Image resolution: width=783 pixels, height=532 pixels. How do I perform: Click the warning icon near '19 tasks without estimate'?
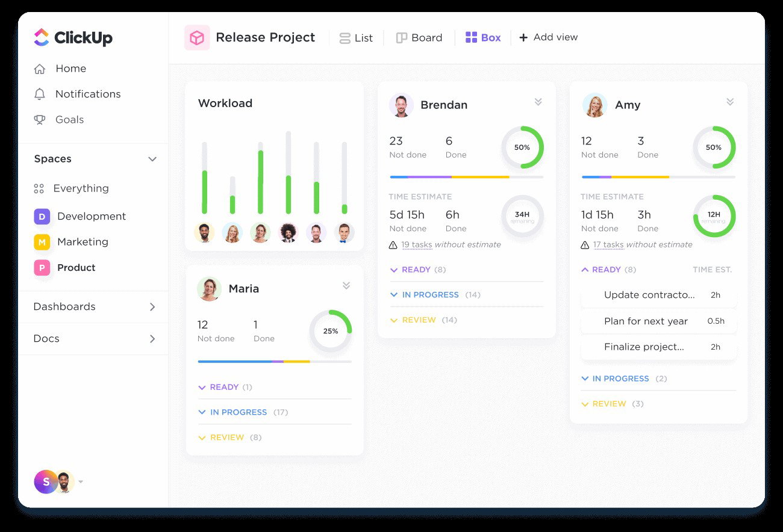(392, 244)
